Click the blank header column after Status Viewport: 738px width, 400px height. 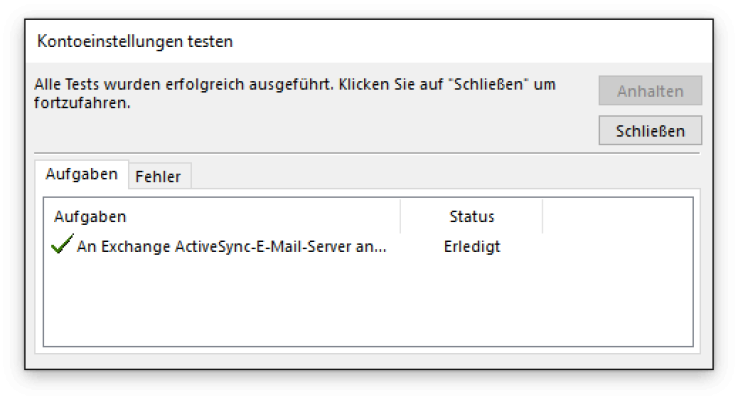click(x=618, y=216)
